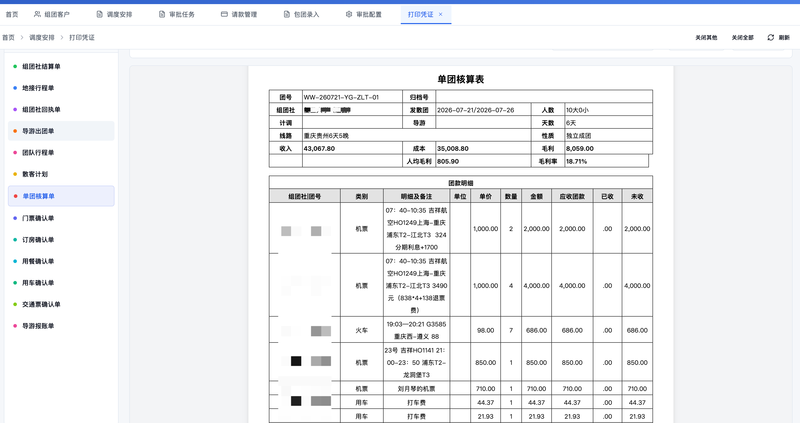Select 导游出团单 in the sidebar

point(61,131)
